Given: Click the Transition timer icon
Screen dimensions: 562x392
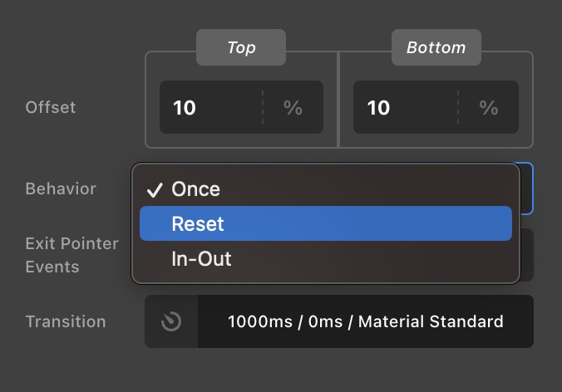Looking at the screenshot, I should tap(171, 321).
